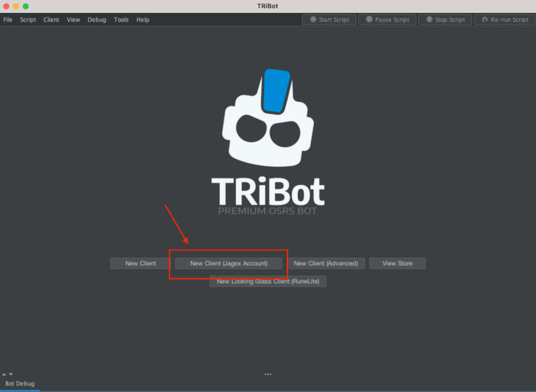Click the View Store button
This screenshot has width=536, height=392.
(397, 263)
